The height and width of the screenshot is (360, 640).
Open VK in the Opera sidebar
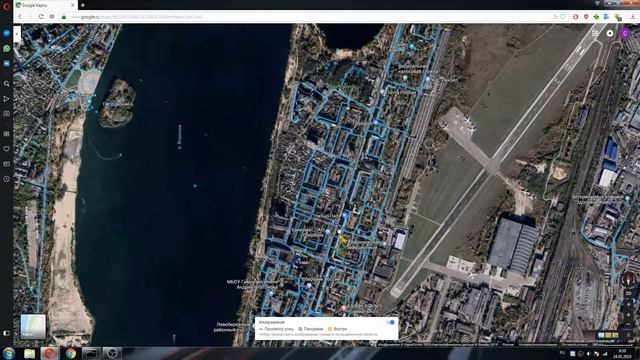pos(7,64)
